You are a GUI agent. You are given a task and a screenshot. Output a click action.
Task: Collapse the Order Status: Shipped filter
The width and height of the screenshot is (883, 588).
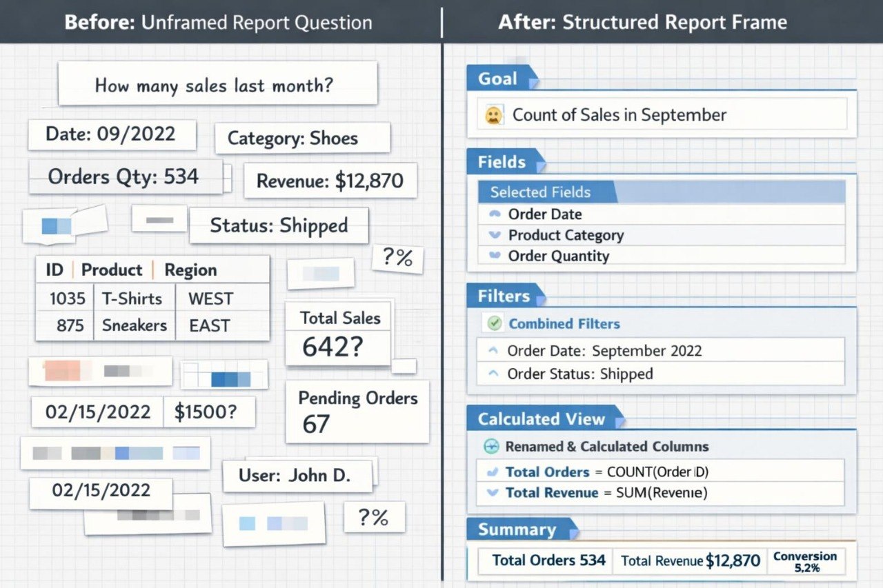493,374
